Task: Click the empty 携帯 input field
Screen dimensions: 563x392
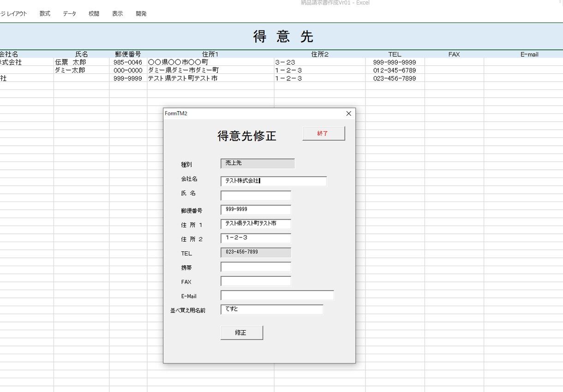Action: point(256,267)
